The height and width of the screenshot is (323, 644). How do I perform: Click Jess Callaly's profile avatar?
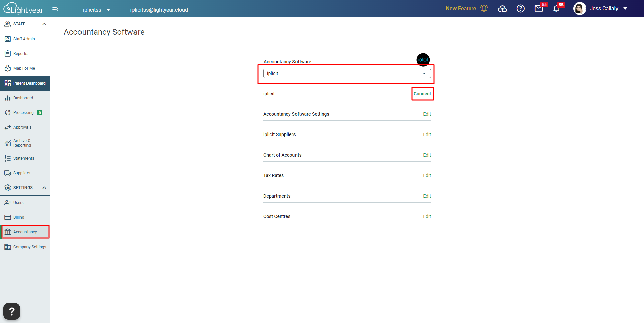(580, 8)
